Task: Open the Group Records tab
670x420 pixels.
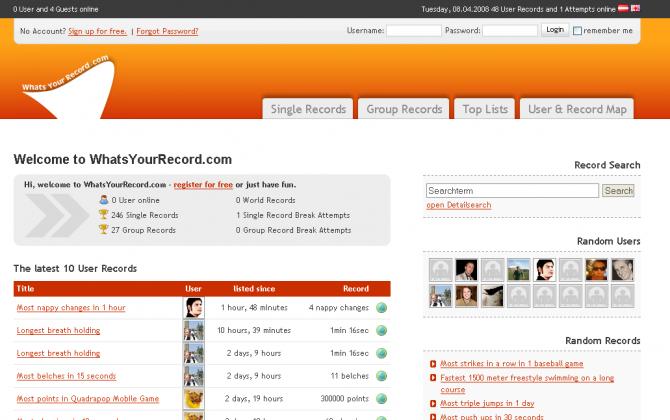Action: 404,109
